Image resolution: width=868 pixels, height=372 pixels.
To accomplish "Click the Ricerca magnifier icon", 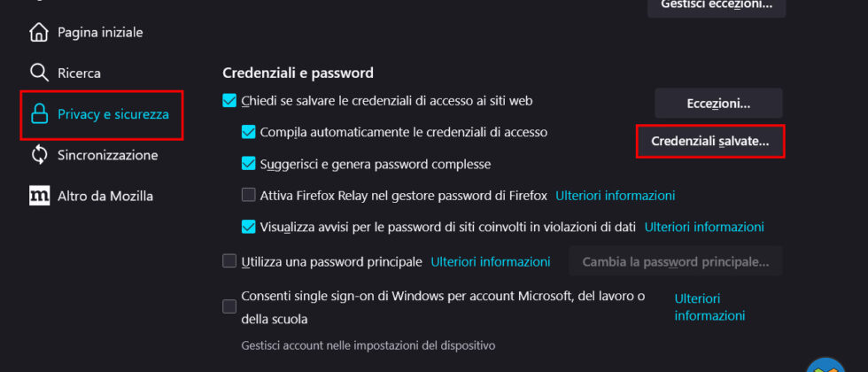I will (39, 73).
